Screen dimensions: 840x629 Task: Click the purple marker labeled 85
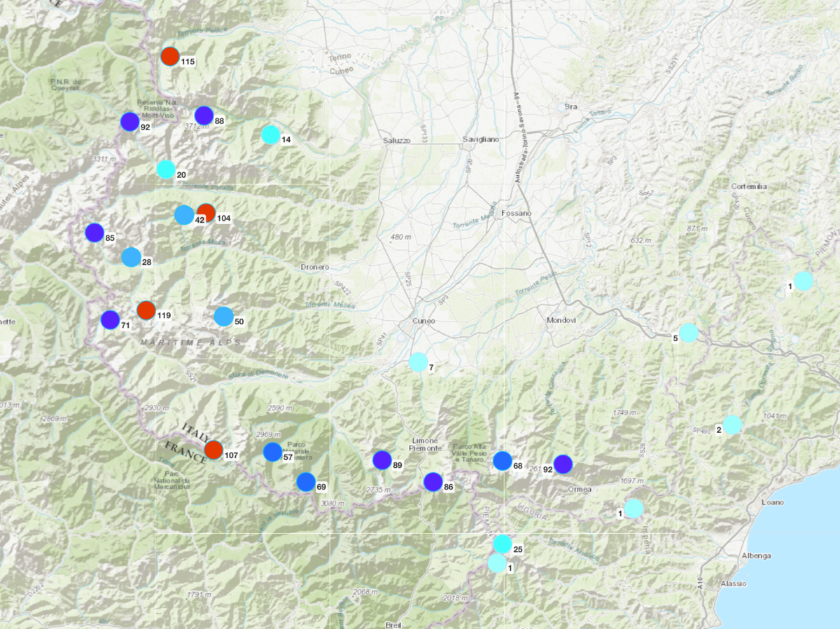pos(94,233)
